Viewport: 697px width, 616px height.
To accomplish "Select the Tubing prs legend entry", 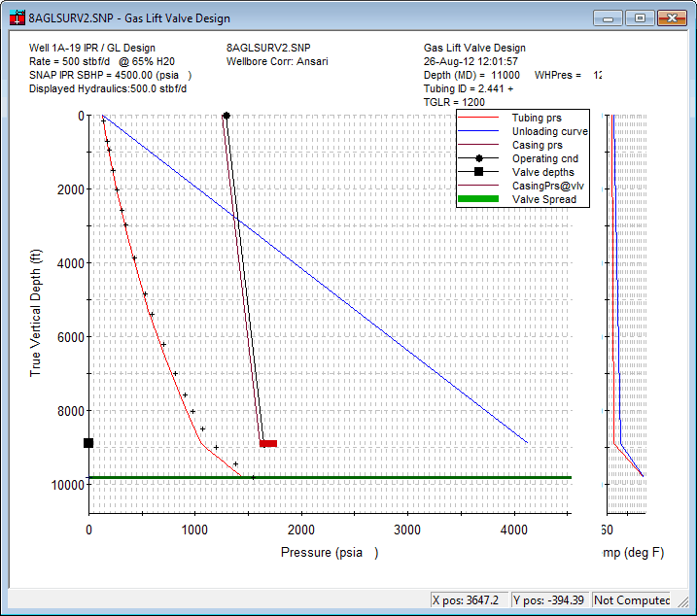I will pyautogui.click(x=535, y=118).
